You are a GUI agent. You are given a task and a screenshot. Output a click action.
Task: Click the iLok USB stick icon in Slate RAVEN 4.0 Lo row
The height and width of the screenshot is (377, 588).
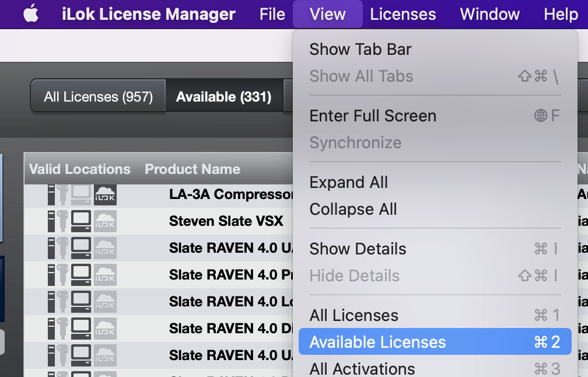[51, 302]
